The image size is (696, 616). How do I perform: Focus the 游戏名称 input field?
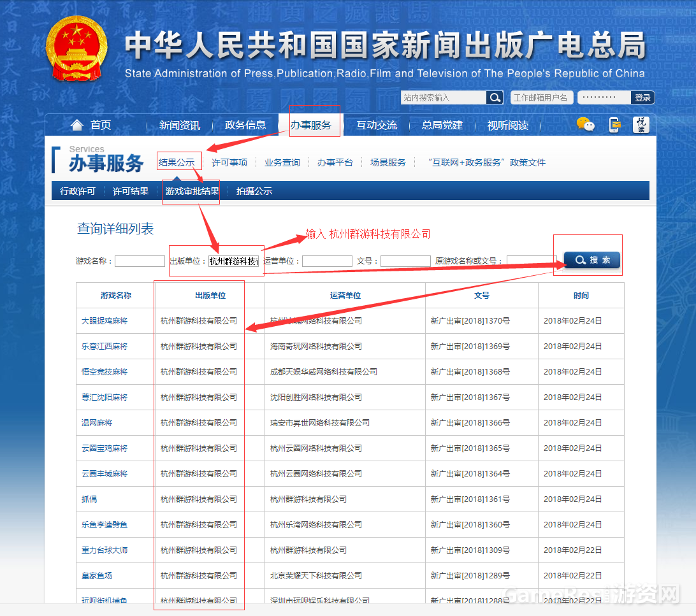(140, 261)
